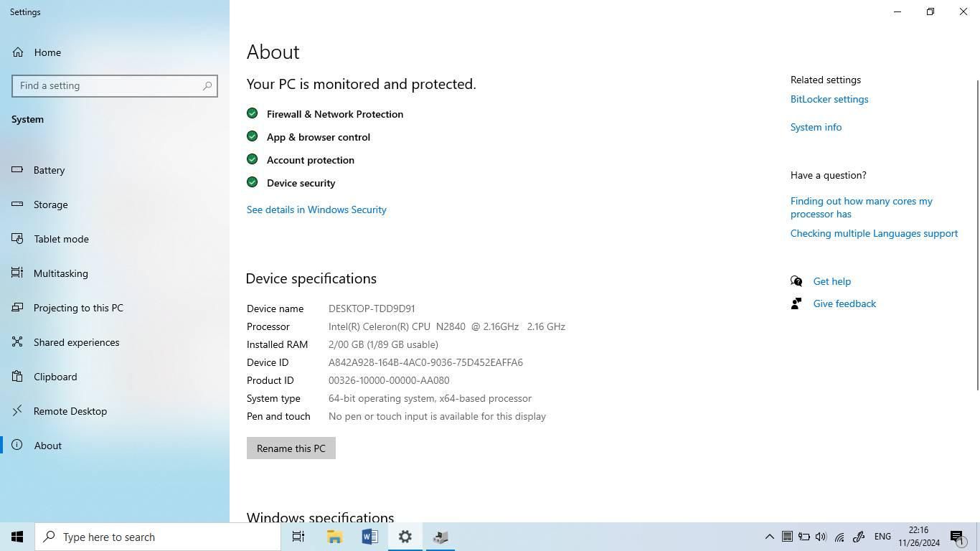Select device name DESKTOP-TDD9D91 text

pyautogui.click(x=372, y=309)
